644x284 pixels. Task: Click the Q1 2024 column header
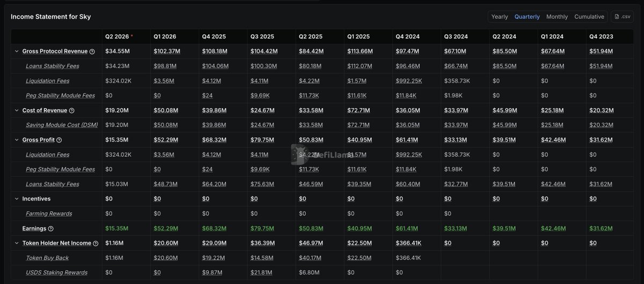553,36
